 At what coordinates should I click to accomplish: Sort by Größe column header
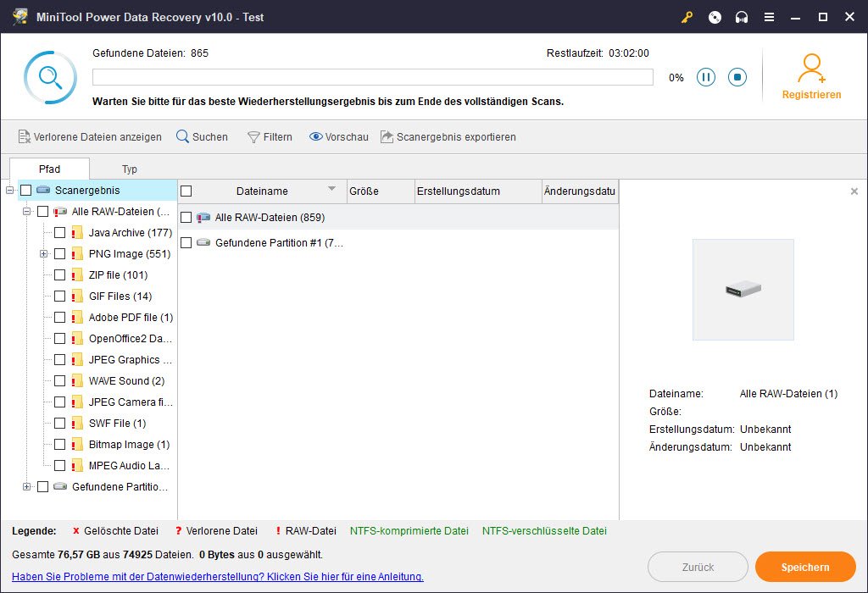381,191
